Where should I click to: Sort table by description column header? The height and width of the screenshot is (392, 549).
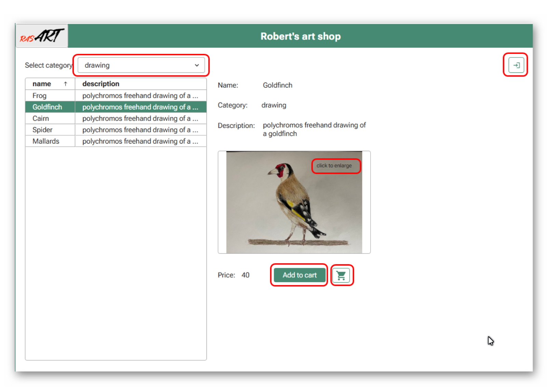coord(140,84)
